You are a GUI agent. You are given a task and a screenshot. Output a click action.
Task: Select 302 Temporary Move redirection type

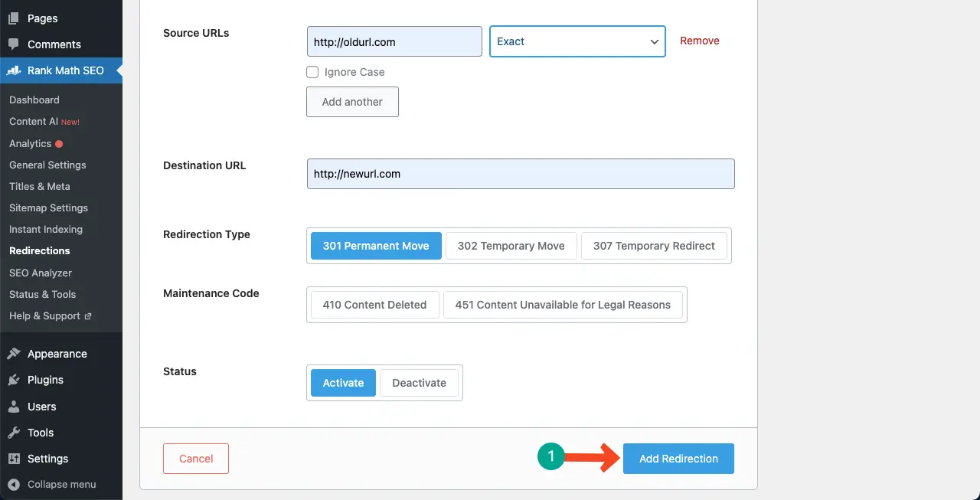511,246
